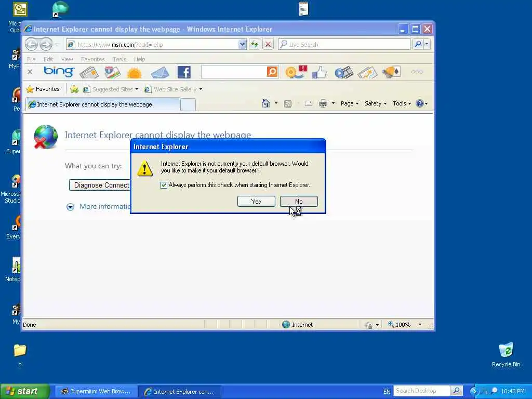
Task: Open the Favorites menu
Action: click(x=92, y=59)
